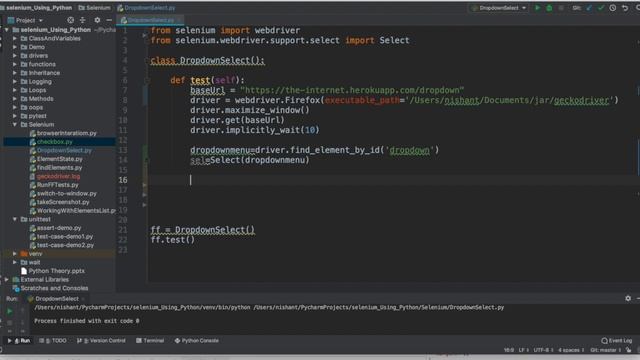Open the Version Control tool window

(x=101, y=340)
